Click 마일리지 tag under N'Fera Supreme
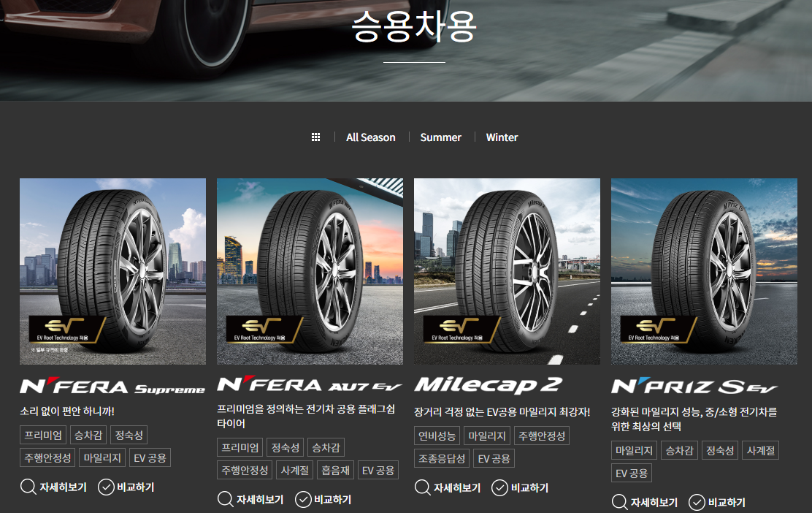The height and width of the screenshot is (513, 812). [x=102, y=457]
